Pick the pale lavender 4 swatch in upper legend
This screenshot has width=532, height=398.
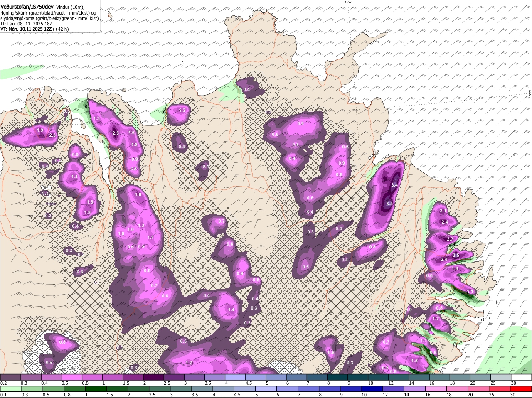tap(236, 377)
